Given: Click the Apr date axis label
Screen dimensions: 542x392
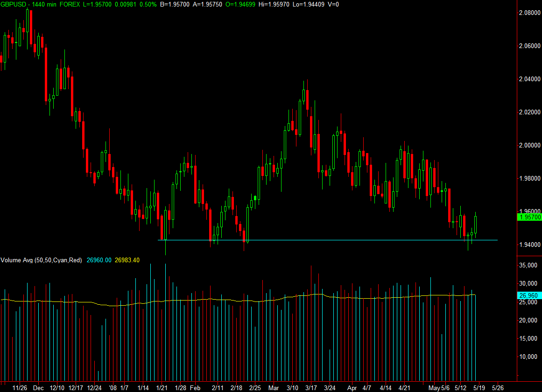Looking at the screenshot, I should click(352, 388).
